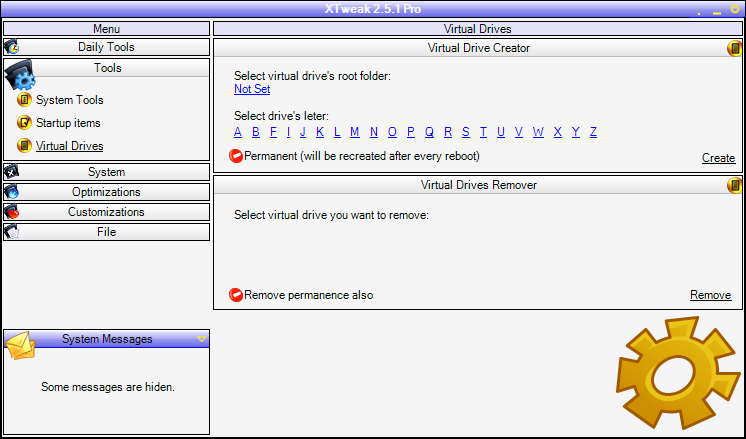Click the Virtual Drive Creator header icon
This screenshot has height=439, width=746.
point(735,48)
